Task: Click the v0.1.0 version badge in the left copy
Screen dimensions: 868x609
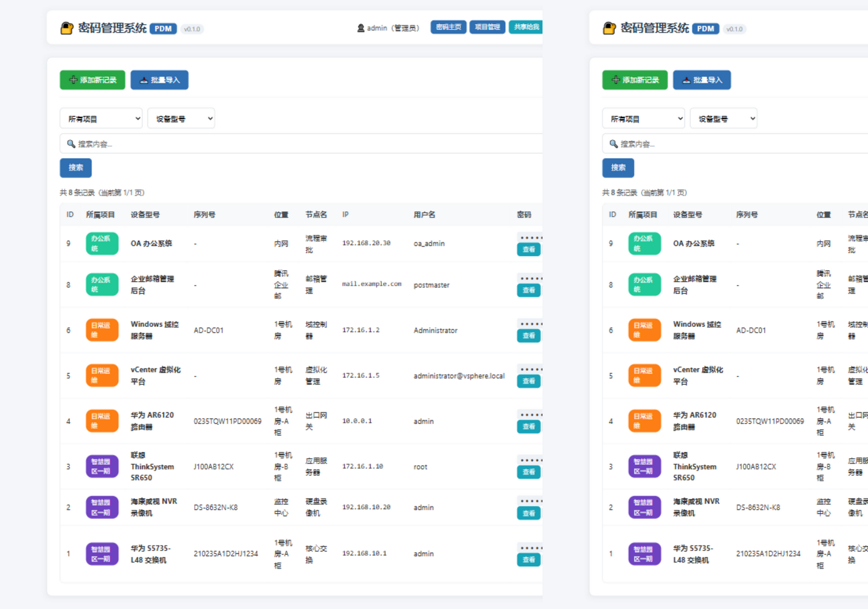Action: point(192,29)
